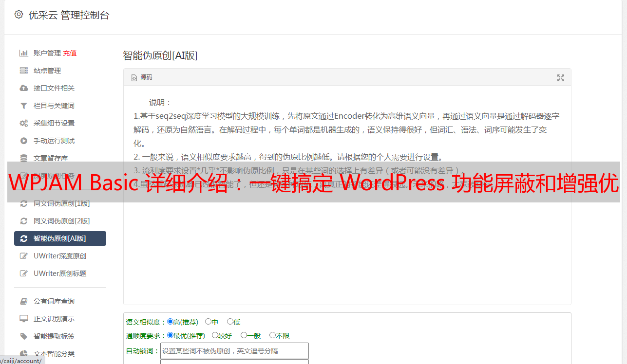Open 账户管理 in the sidebar
Image resolution: width=627 pixels, height=364 pixels.
click(x=47, y=53)
